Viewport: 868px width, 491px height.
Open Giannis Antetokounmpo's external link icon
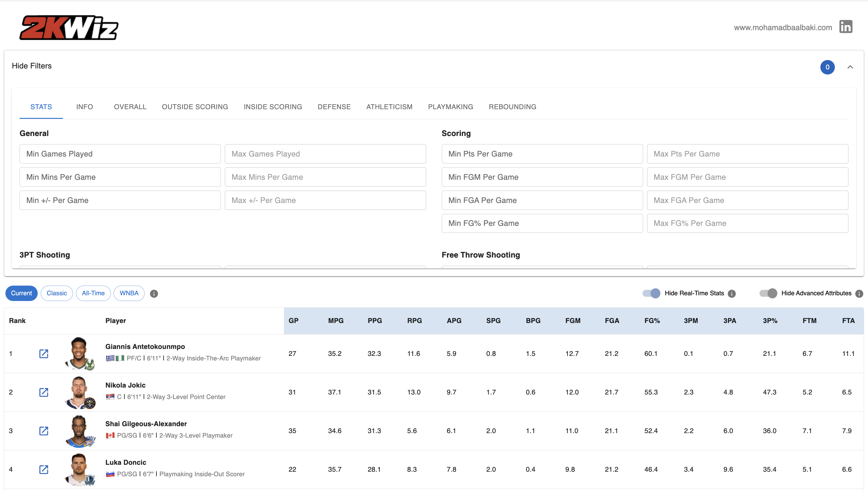[44, 353]
